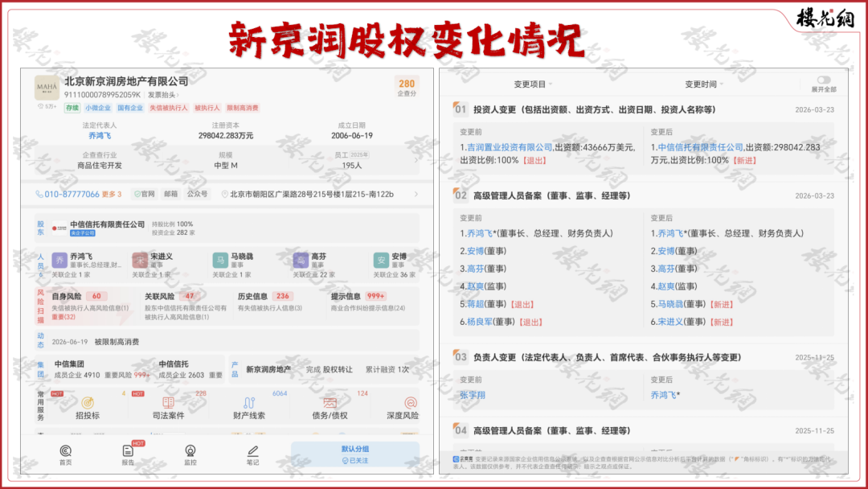Click the 马晓骉 personnel avatar
The width and height of the screenshot is (868, 489).
click(220, 260)
